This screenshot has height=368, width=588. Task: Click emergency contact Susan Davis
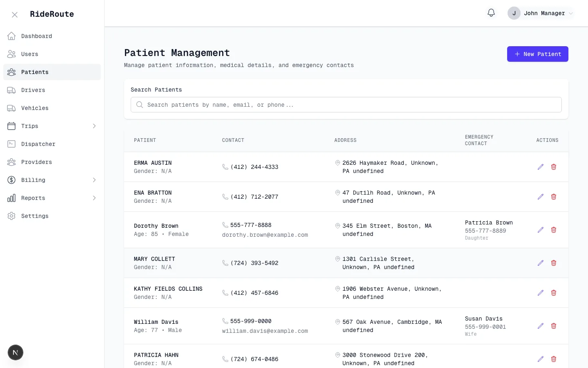pyautogui.click(x=483, y=319)
